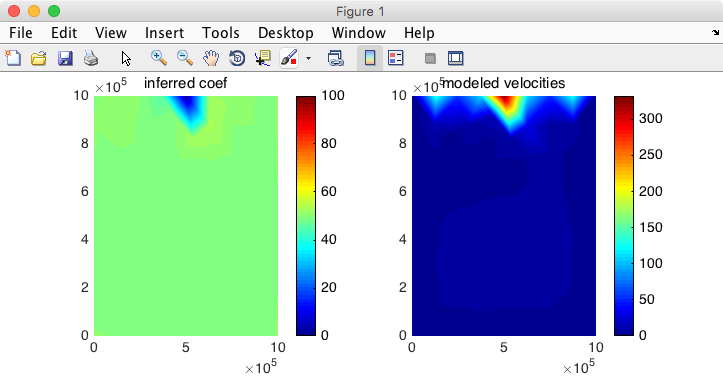Select the Data Cursor tool
723x377 pixels.
tap(263, 59)
